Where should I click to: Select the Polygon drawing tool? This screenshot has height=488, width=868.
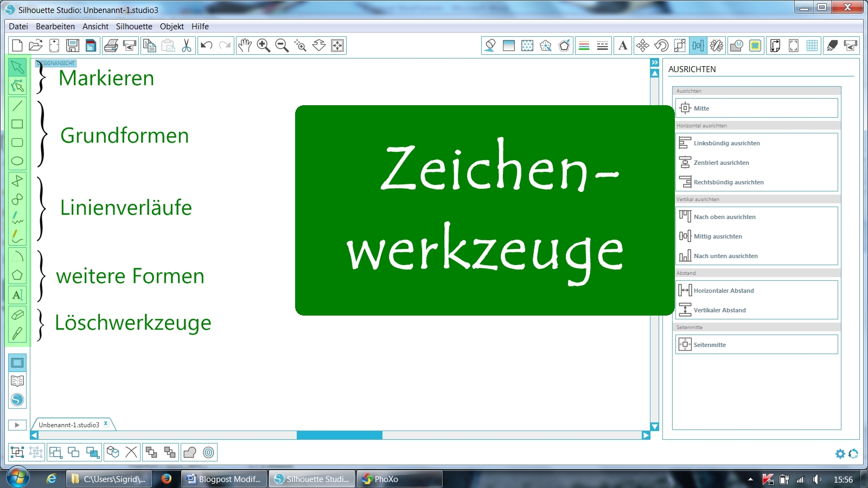17,181
